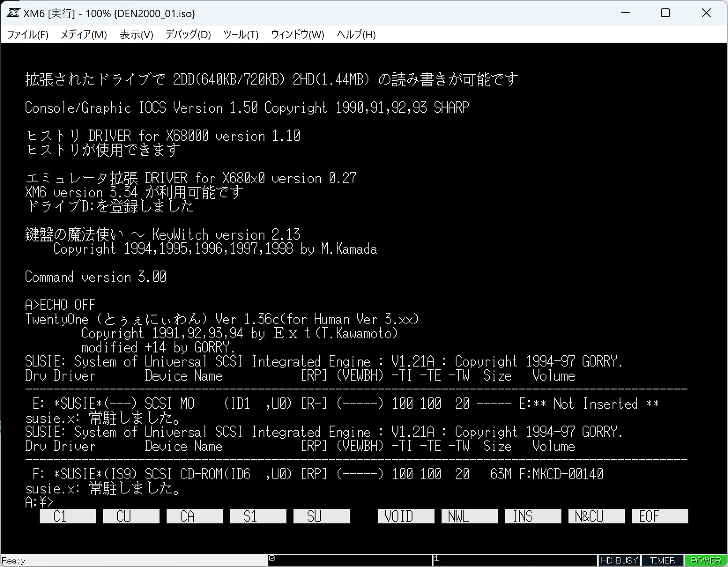
Task: Click the EOF function key label
Action: 660,516
